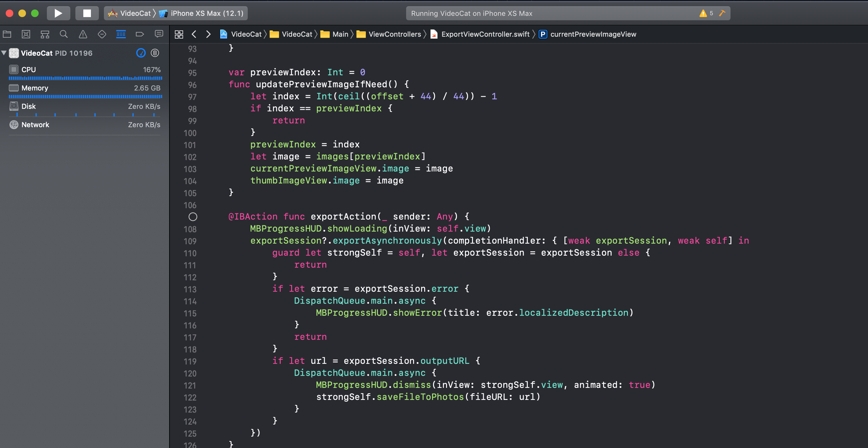Screen dimensions: 868x448
Task: Open the Report navigator icon
Action: (159, 34)
